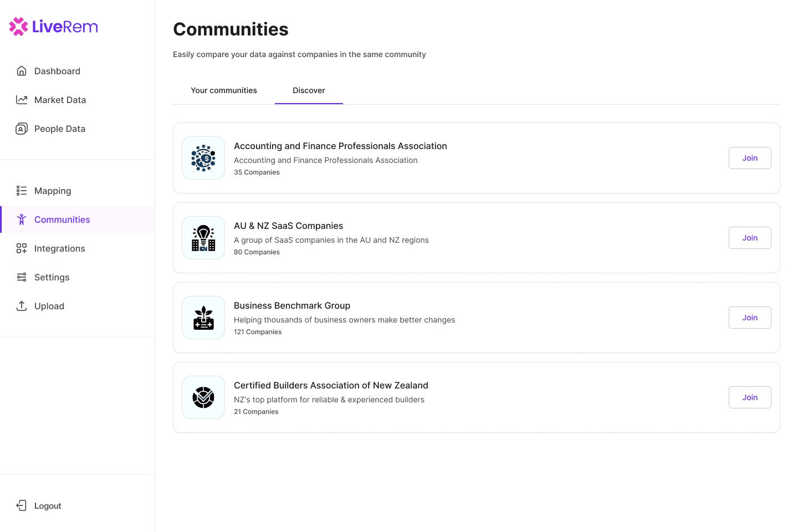Click the LiveRem logo
This screenshot has width=798, height=532.
(x=54, y=26)
